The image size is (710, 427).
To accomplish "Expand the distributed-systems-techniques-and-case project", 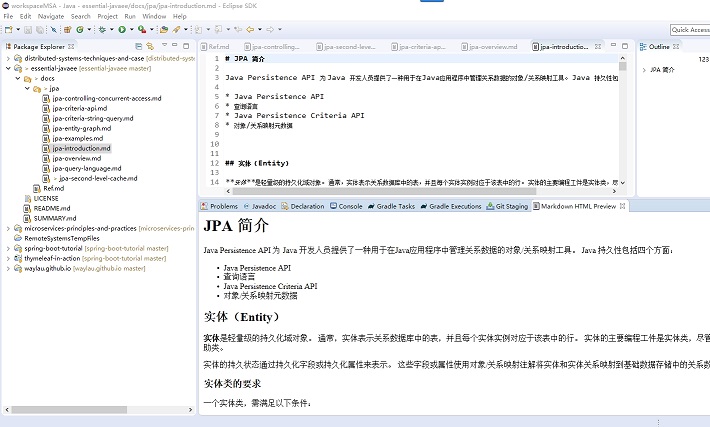I will point(8,58).
